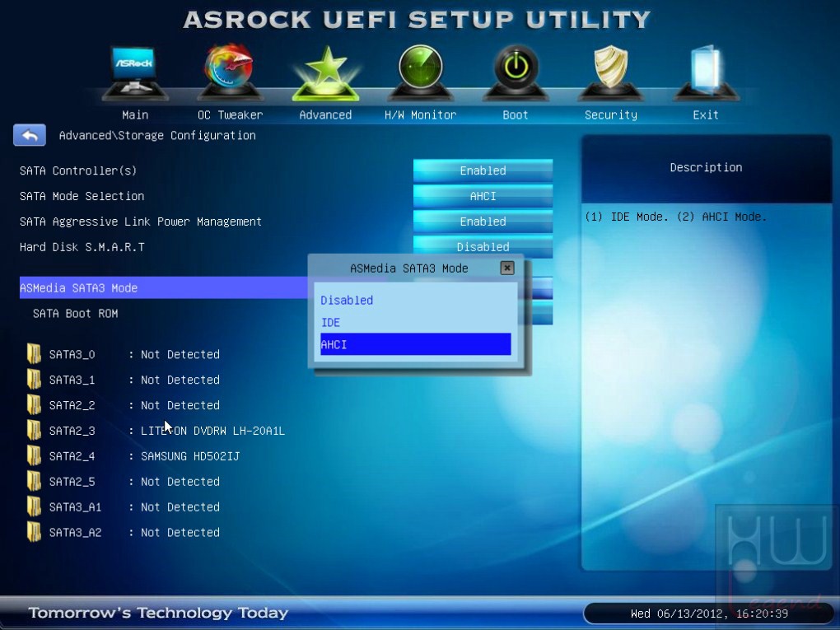This screenshot has height=630, width=840.
Task: Switch to the Exit tab label
Action: [x=706, y=114]
